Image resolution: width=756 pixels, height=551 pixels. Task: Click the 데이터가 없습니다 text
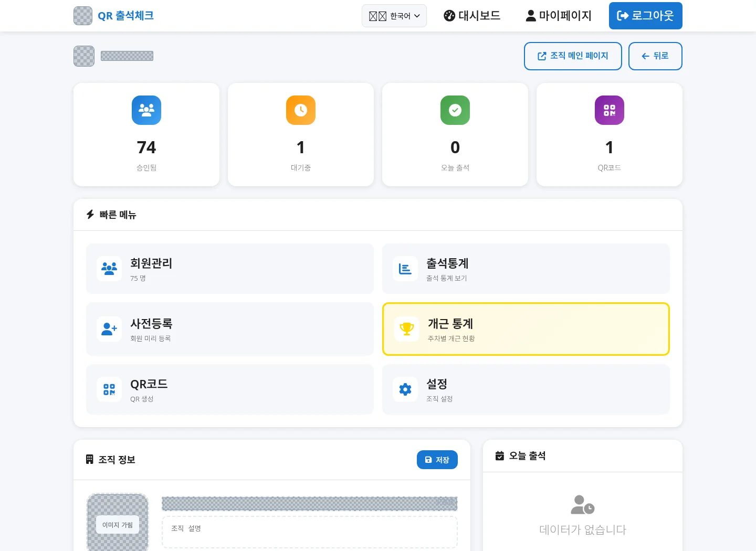coord(583,530)
